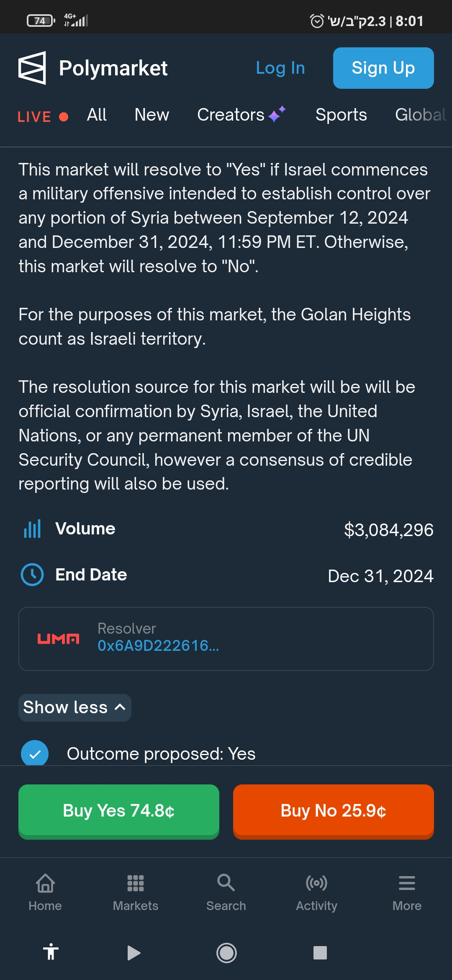Tap the Outcome proposed checkmark circle

(35, 753)
